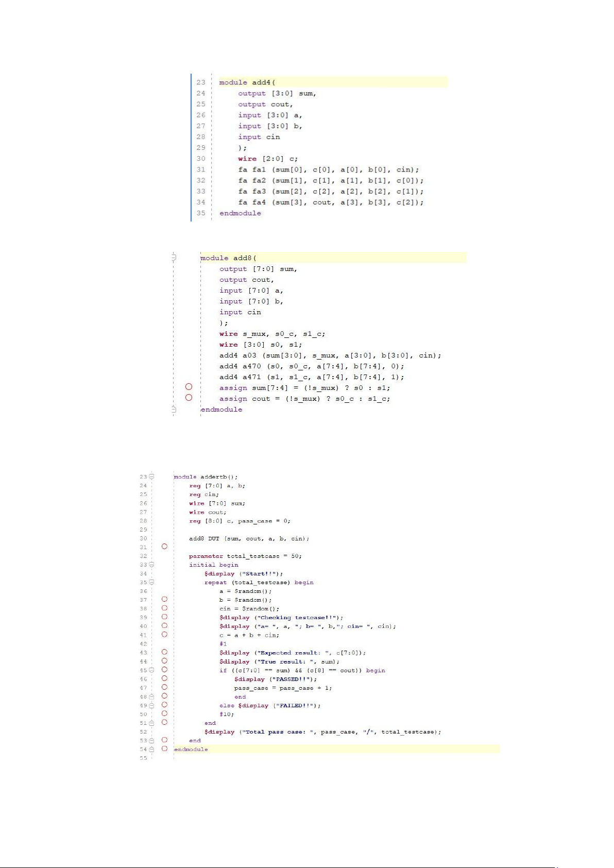Click the 'wire [2:0] c;' code line
Viewport: 614px width, 868px height.
click(x=267, y=159)
